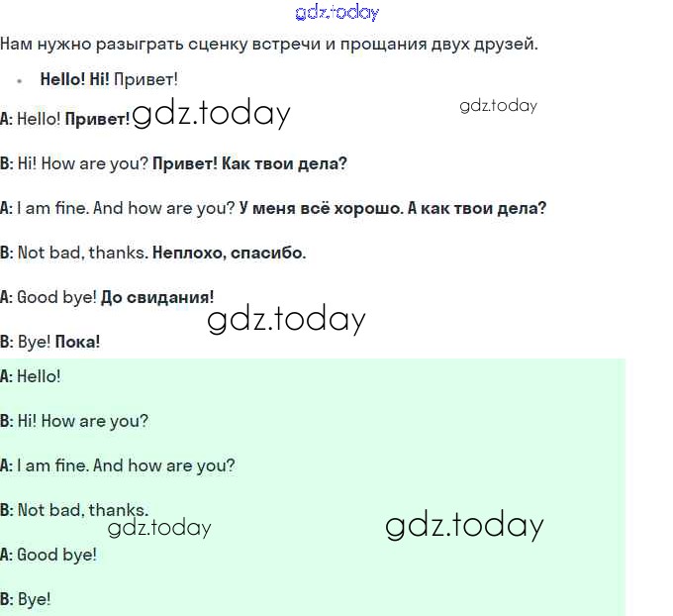The height and width of the screenshot is (616, 673).
Task: Select the line "B: Bye! Пока!"
Action: pos(50,342)
